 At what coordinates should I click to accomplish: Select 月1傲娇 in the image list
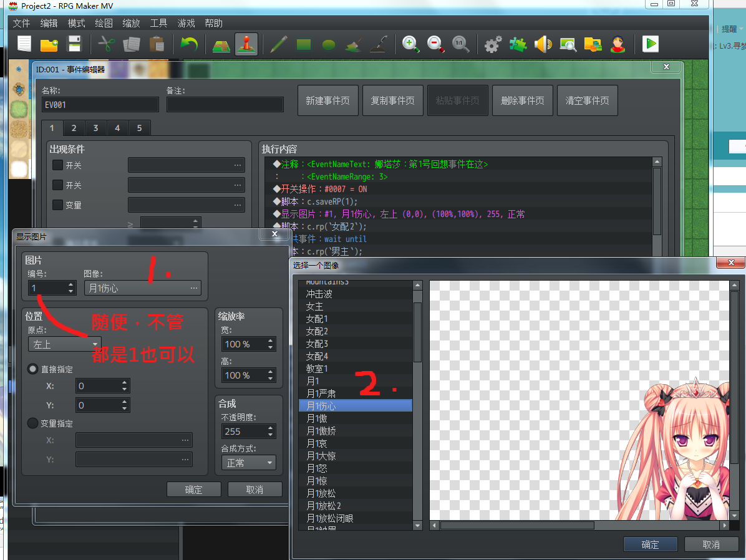(x=356, y=431)
